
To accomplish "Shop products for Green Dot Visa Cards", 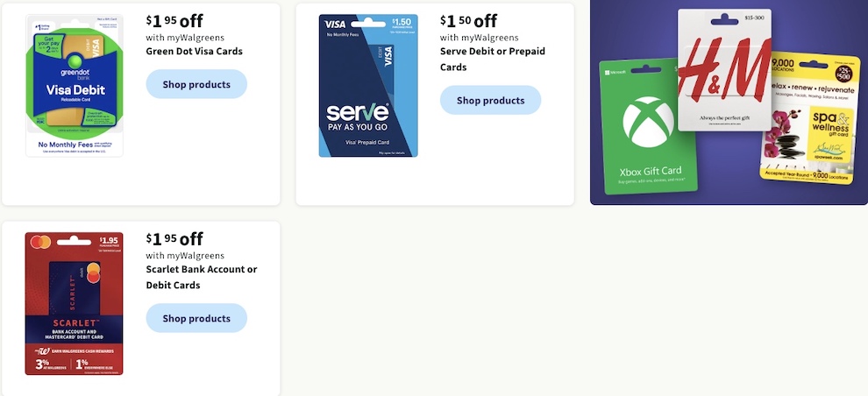I will (x=196, y=84).
